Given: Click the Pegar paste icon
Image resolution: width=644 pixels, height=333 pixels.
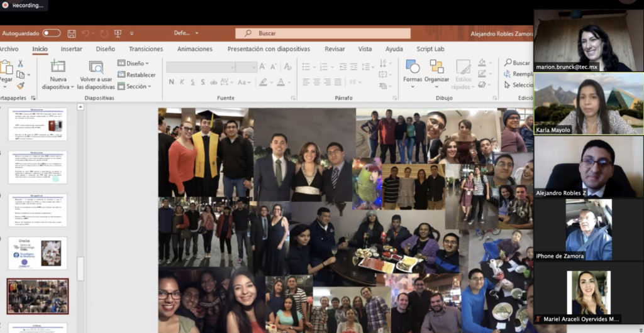Looking at the screenshot, I should point(6,67).
